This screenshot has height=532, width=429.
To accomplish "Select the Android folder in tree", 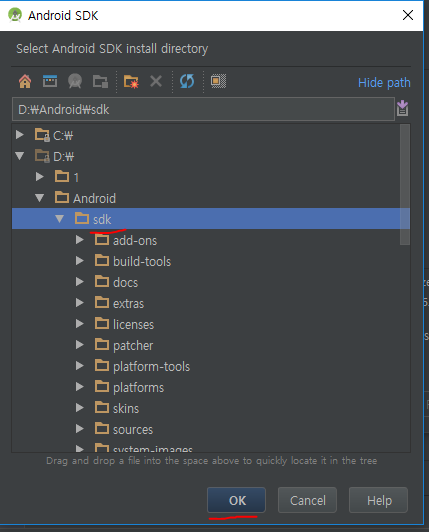I will pos(94,198).
